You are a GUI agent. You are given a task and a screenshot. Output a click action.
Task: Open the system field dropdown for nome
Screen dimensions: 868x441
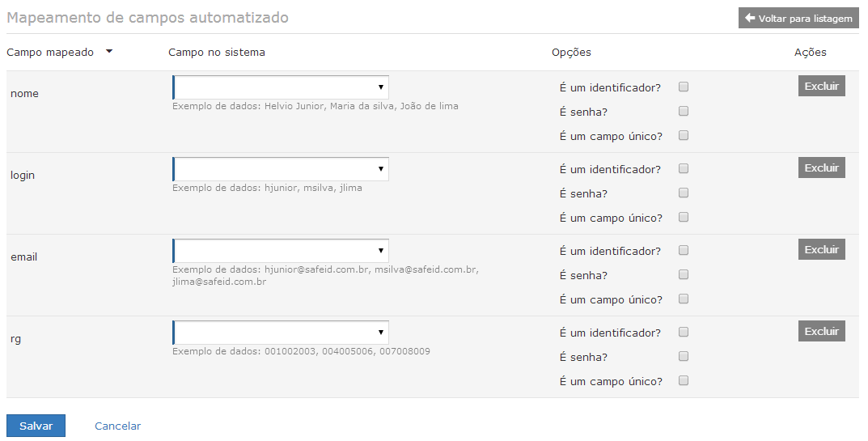(281, 87)
